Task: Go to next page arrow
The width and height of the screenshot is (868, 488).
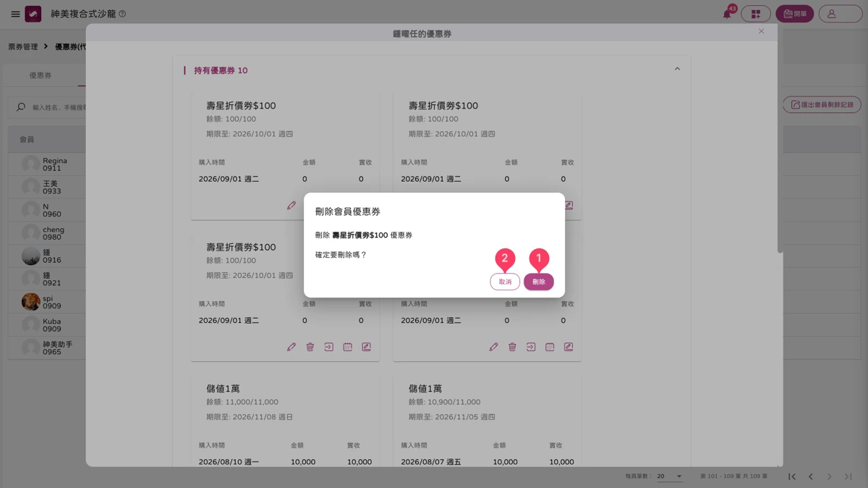Action: pyautogui.click(x=830, y=476)
